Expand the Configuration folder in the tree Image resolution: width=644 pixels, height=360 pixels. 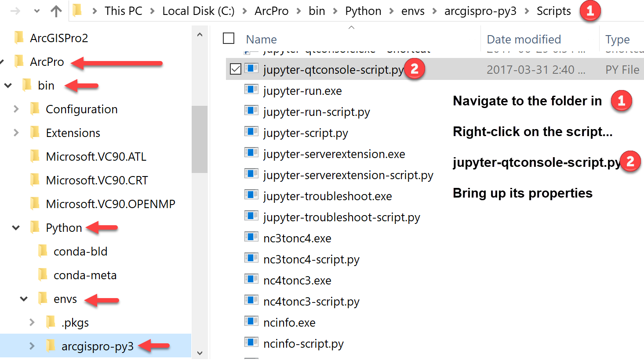(x=16, y=109)
